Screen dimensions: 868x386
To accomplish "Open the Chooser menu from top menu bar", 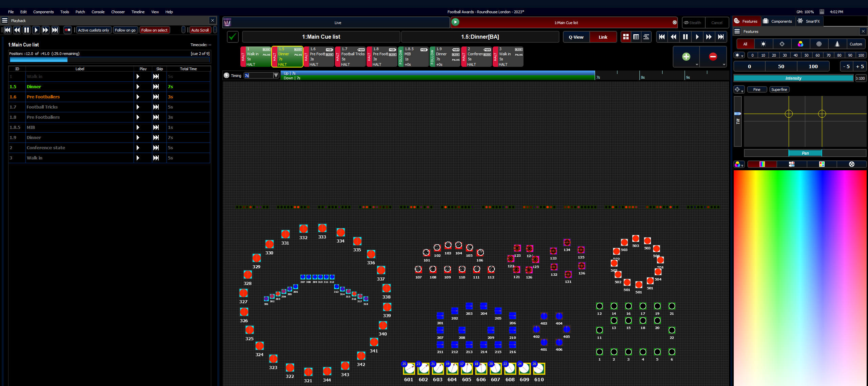I will click(118, 12).
